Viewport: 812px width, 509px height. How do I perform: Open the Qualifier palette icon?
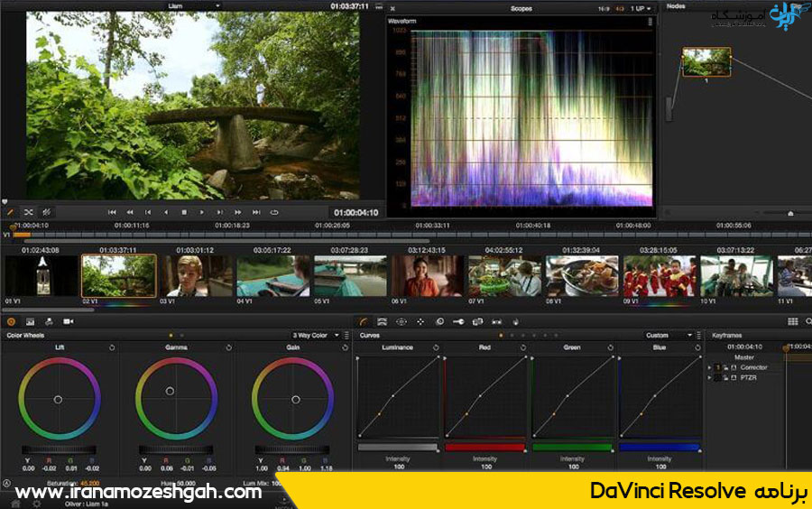(x=383, y=321)
